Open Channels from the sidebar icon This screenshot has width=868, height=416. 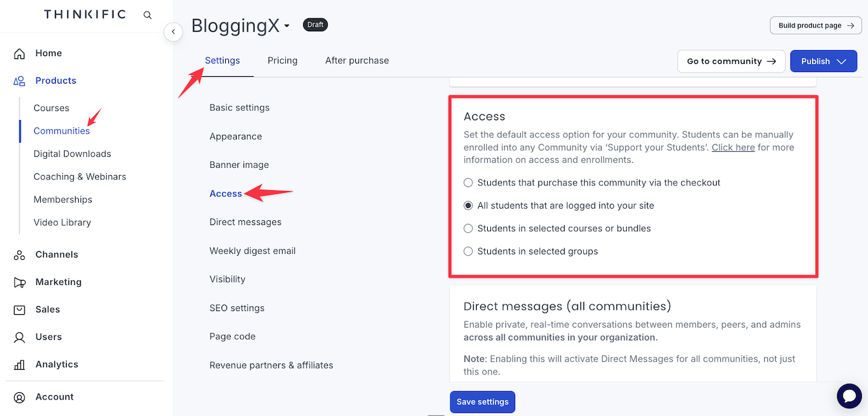[19, 254]
